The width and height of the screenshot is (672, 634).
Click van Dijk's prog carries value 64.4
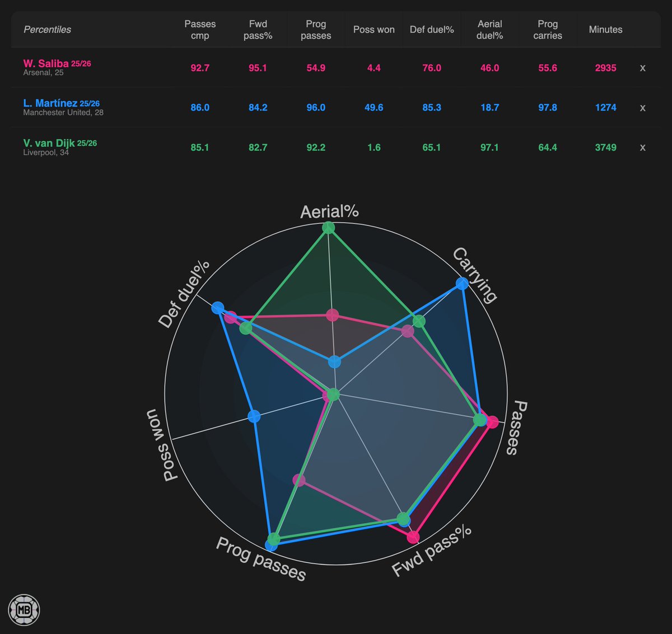click(x=548, y=147)
